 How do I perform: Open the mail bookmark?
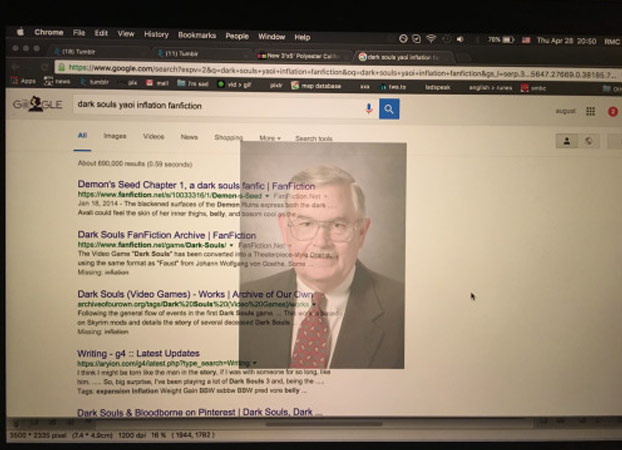click(157, 83)
